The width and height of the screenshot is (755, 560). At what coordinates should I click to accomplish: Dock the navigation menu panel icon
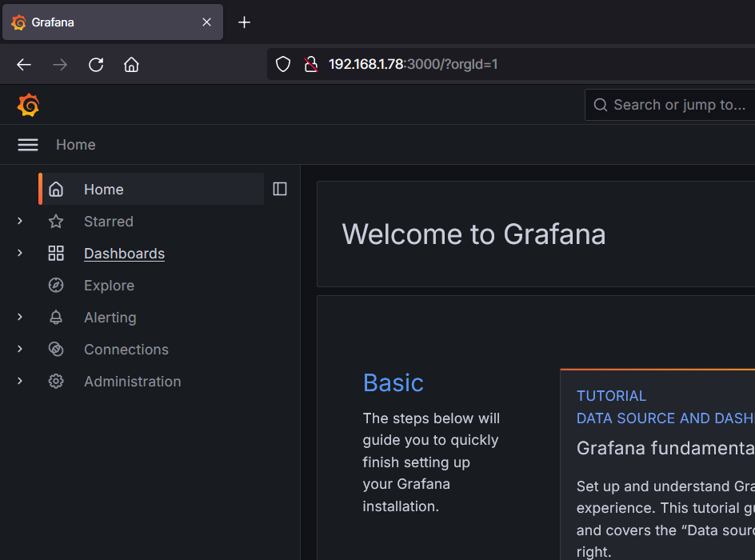(280, 189)
